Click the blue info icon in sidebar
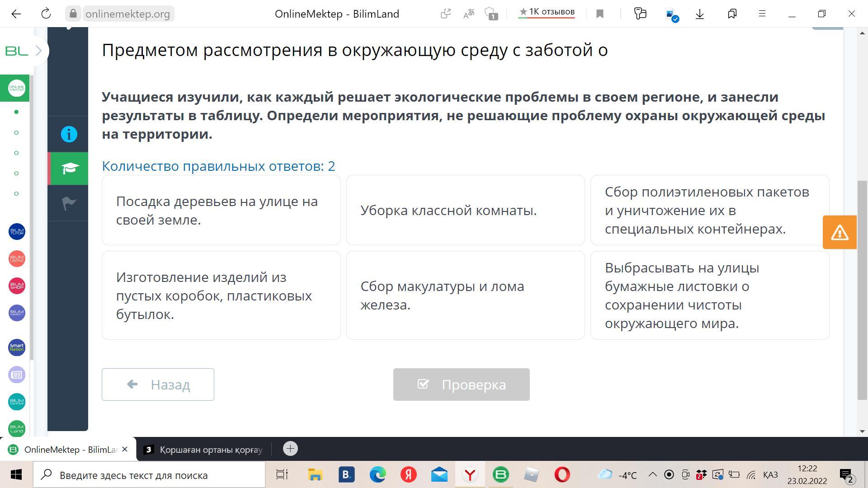The width and height of the screenshot is (868, 488). click(x=69, y=134)
